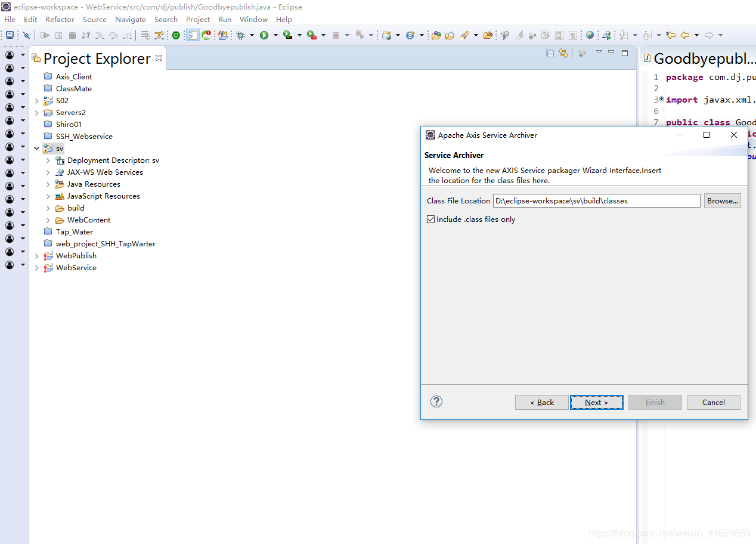Viewport: 756px width, 544px height.
Task: Open the File menu
Action: pos(10,19)
